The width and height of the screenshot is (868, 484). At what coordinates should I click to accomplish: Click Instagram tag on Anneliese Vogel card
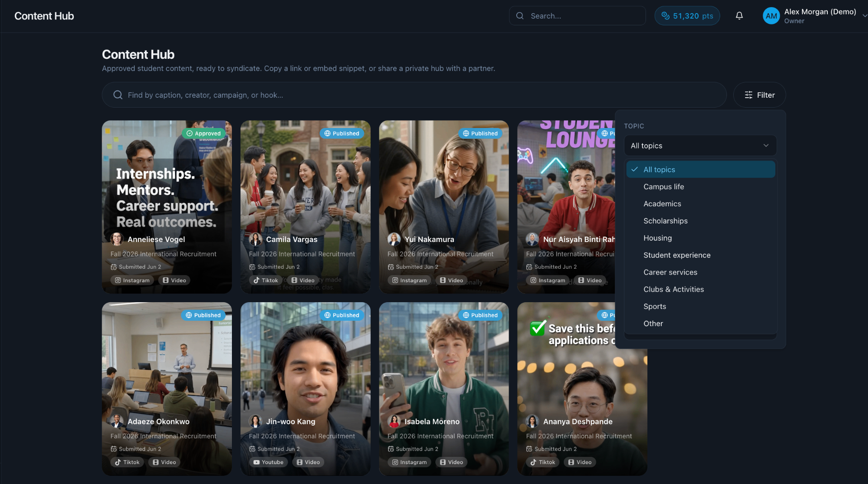click(132, 280)
